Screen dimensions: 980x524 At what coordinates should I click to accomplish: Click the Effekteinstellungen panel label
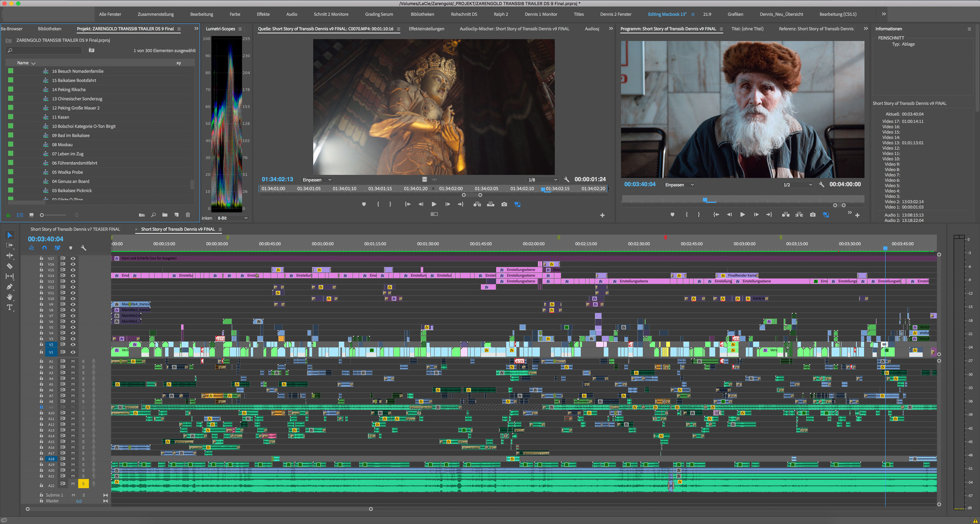(426, 29)
